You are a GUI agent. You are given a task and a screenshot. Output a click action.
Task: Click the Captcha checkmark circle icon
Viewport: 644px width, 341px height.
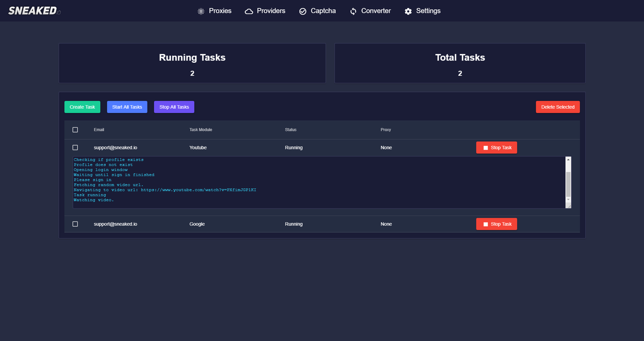303,11
